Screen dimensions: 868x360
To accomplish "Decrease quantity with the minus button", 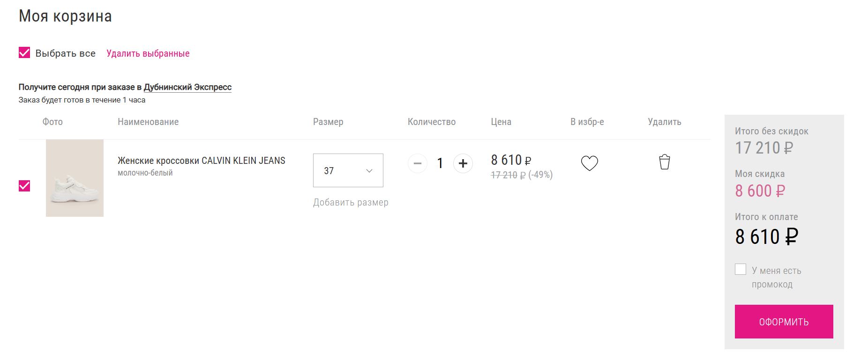I will (x=418, y=163).
